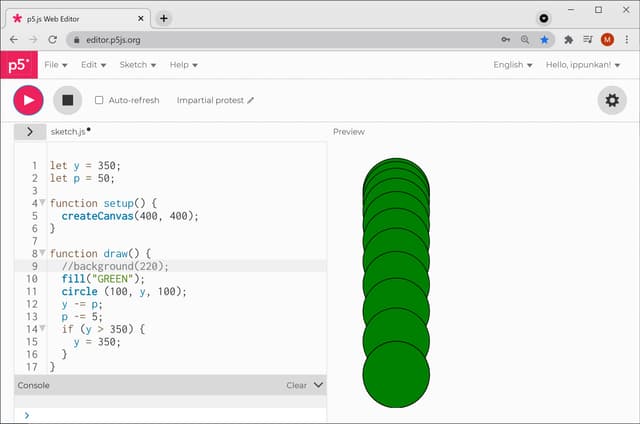Open the Sketch menu
640x424 pixels.
(138, 65)
